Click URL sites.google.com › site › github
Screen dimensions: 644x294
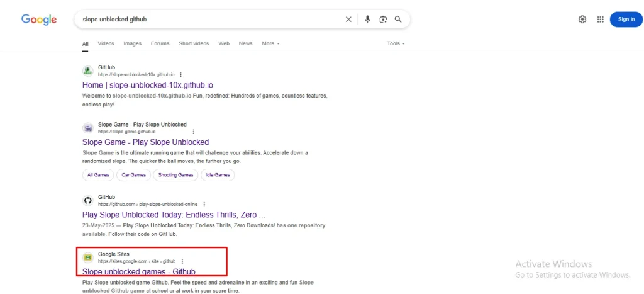point(136,261)
